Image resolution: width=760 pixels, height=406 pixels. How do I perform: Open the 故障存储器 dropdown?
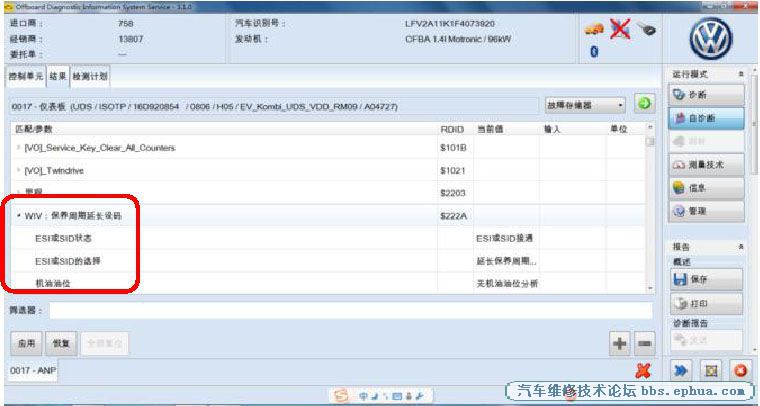click(x=585, y=105)
